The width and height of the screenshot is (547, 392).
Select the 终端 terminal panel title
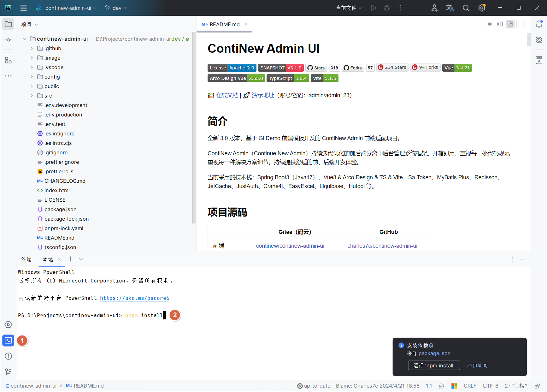26,259
